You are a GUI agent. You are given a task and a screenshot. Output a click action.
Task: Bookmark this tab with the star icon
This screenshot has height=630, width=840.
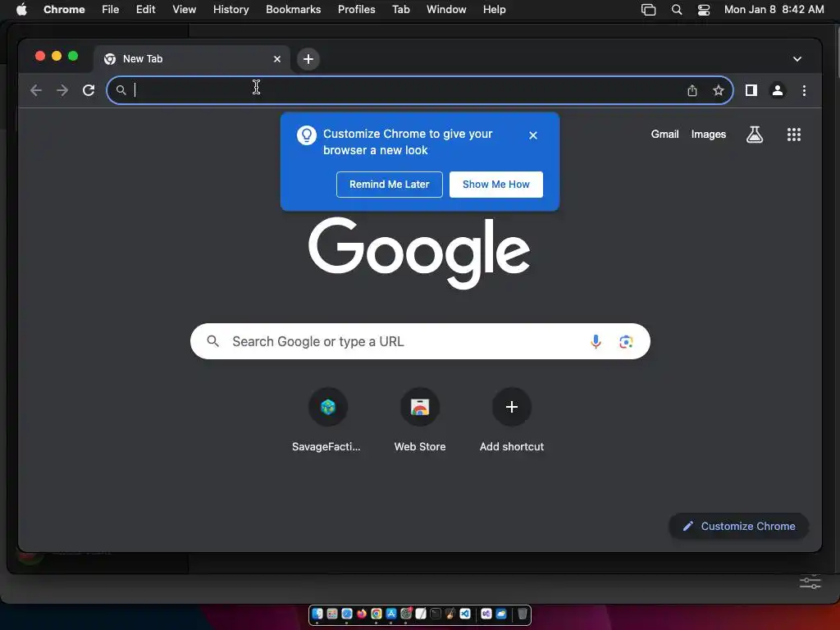click(719, 90)
